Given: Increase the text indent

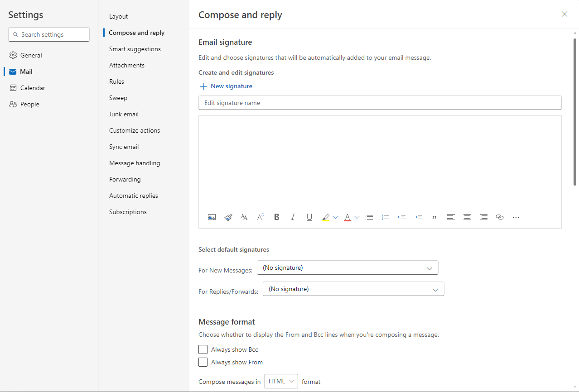Looking at the screenshot, I should tap(418, 217).
